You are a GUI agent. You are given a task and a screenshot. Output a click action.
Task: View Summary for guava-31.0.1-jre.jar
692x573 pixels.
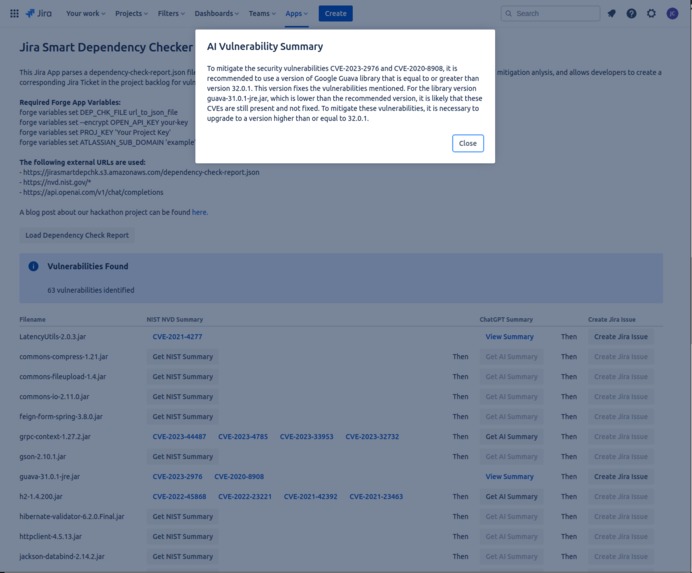tap(510, 477)
